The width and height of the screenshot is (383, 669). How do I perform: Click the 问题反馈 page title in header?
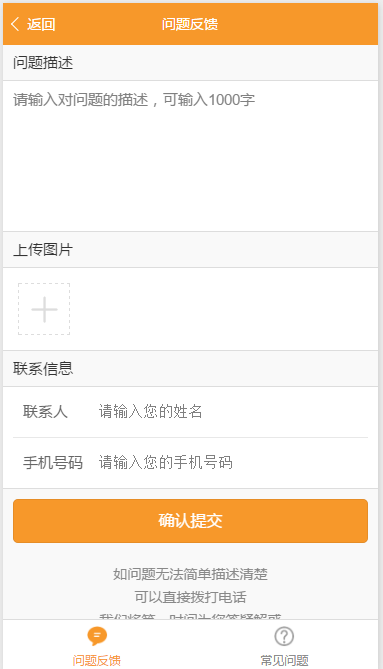190,24
